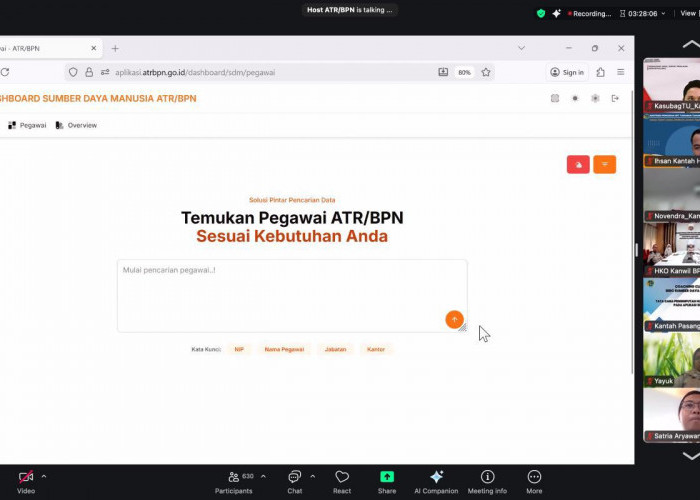700x500 pixels.
Task: Select the Satria Aryawan participant thumbnail
Action: click(672, 415)
